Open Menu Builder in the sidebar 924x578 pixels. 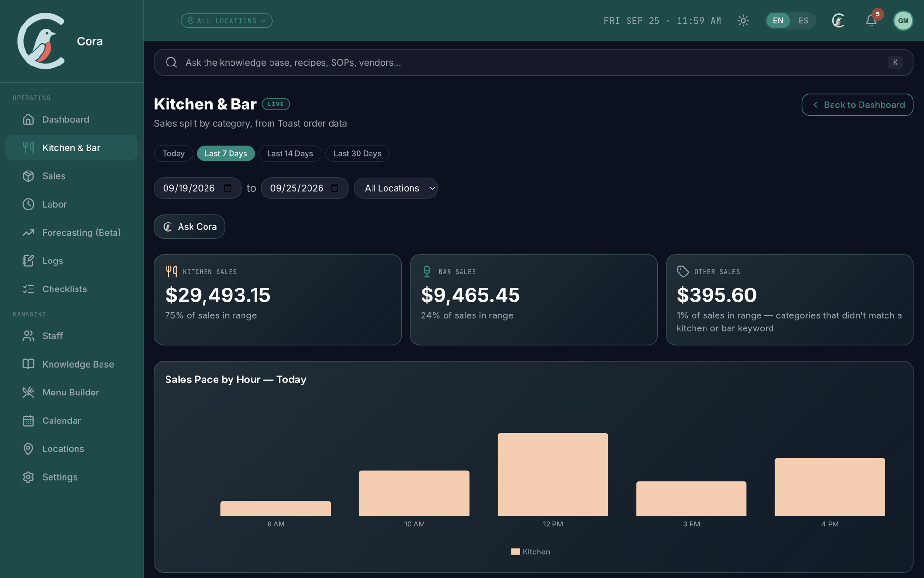pos(71,393)
